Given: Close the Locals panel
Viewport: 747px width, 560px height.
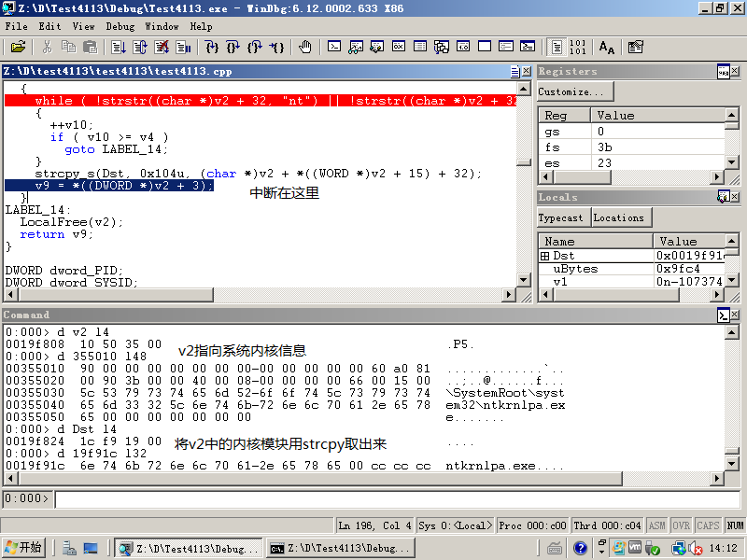Looking at the screenshot, I should pyautogui.click(x=735, y=197).
